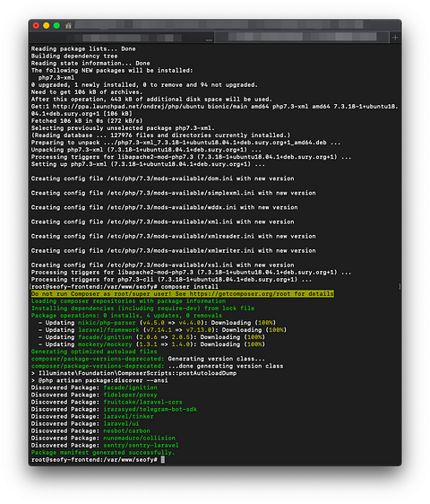430x504 pixels.
Task: Open the getcomposer.org/root link
Action: click(x=240, y=294)
